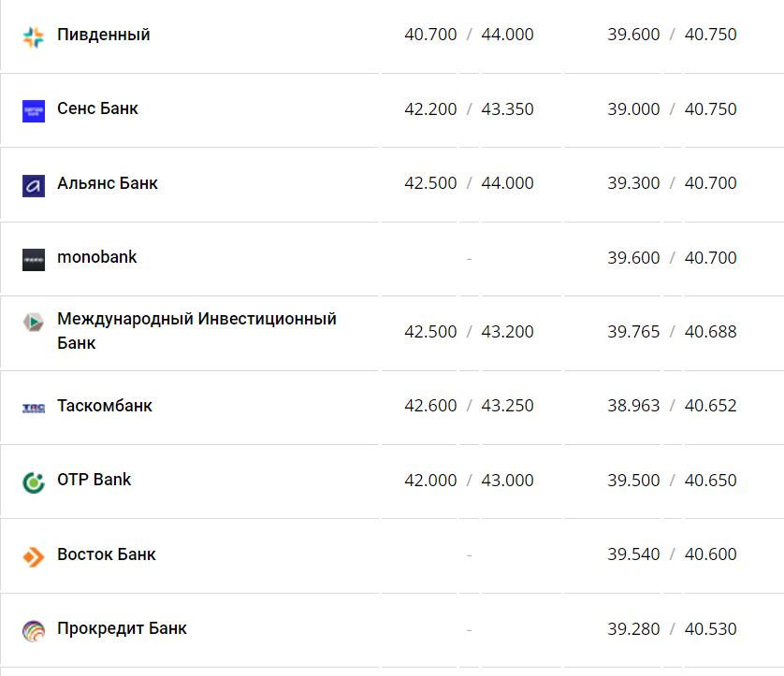Click OTP Bank rate 42.000 / 43.000
This screenshot has height=676, width=784.
click(x=469, y=481)
